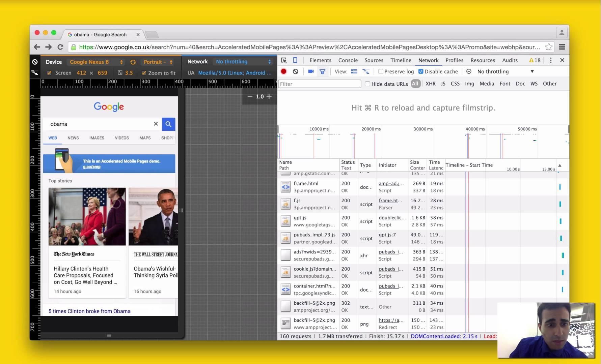Bookmark the page with the star icon

(549, 47)
